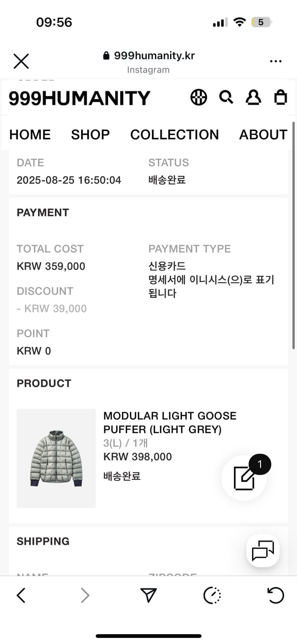Open the COLLECTION menu item
Image resolution: width=297 pixels, height=644 pixels.
tap(174, 134)
